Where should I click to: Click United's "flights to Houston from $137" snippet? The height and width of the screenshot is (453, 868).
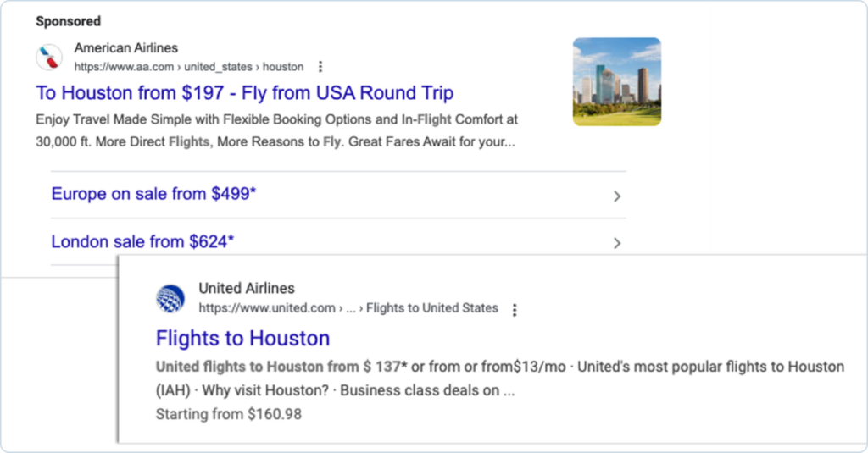(x=281, y=367)
